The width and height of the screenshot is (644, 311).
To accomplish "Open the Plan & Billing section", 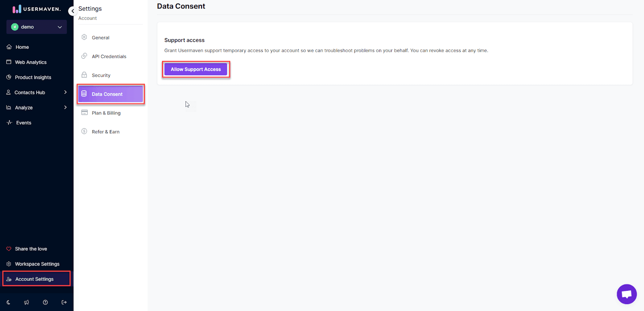I will (x=106, y=113).
